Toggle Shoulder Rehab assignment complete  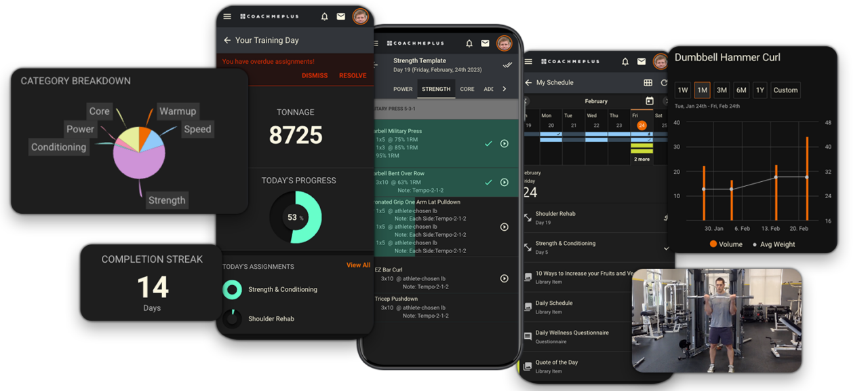click(x=233, y=318)
